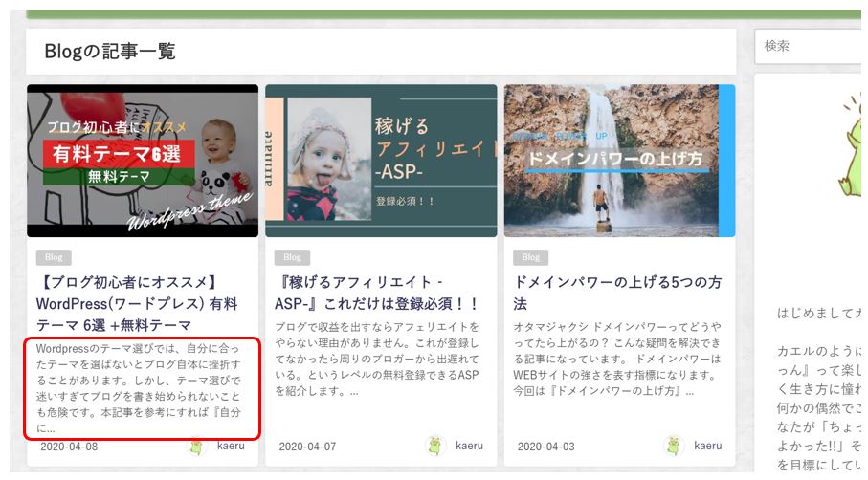Viewport: 868px width, 480px height.
Task: Click author name kaeru on the WordPress theme card
Action: pos(231,446)
